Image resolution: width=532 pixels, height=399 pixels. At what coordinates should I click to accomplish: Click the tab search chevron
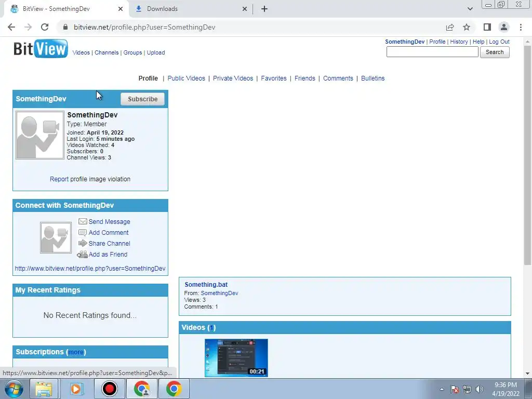pyautogui.click(x=470, y=9)
